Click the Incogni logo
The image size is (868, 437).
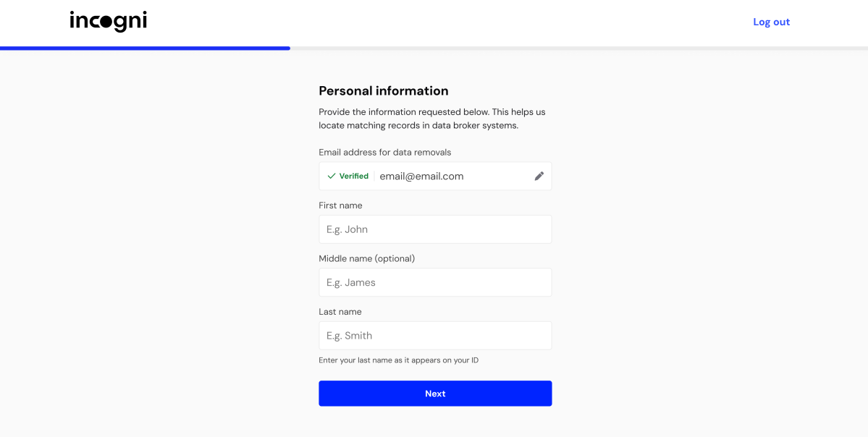pos(108,22)
